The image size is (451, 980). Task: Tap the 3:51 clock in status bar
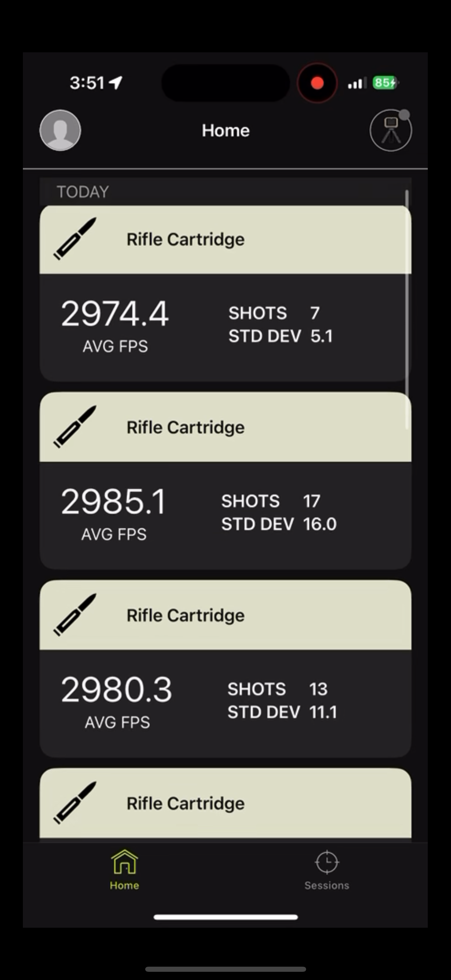point(87,83)
